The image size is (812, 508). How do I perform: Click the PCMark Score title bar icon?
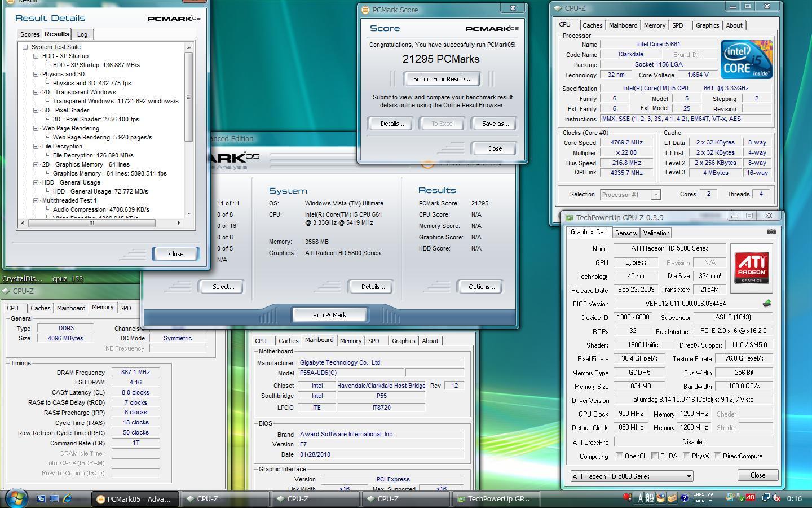(364, 10)
